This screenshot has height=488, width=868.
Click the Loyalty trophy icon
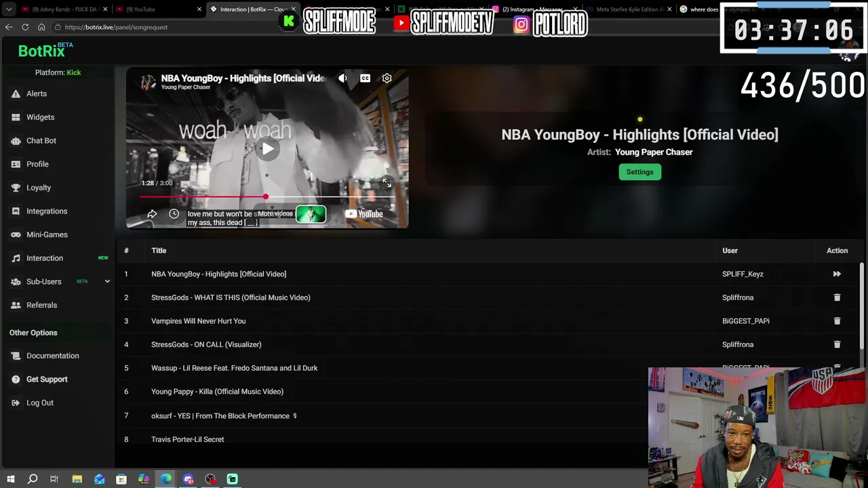(16, 188)
